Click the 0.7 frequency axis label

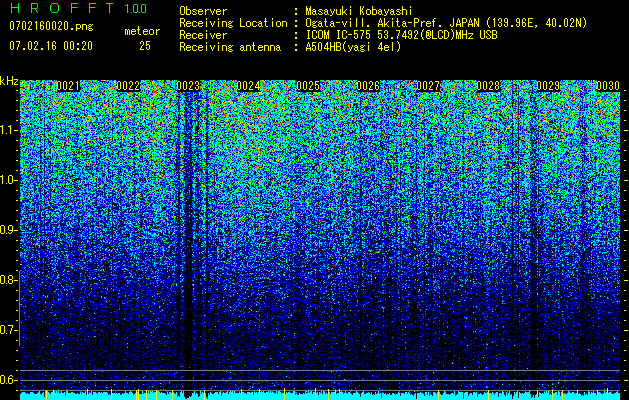coord(8,330)
